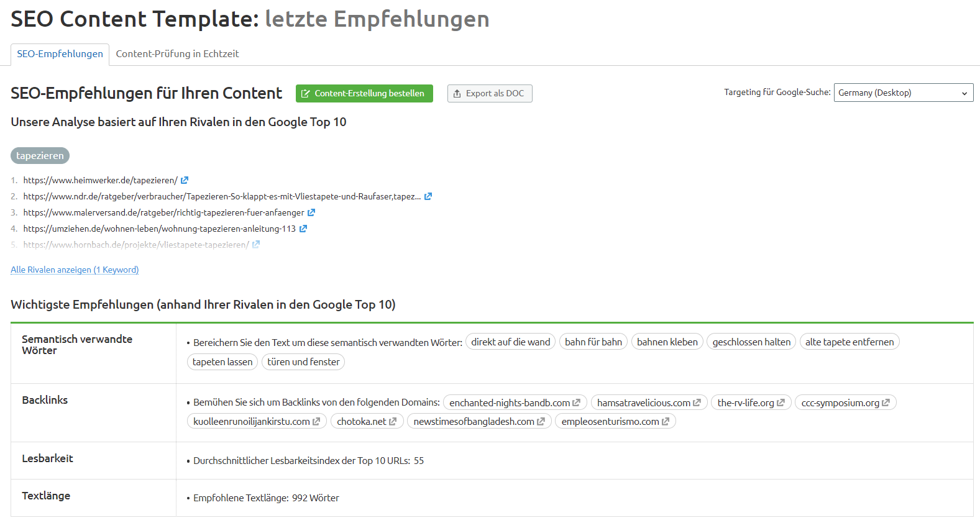This screenshot has width=980, height=523.
Task: Open external icon next to hornbach.de URL
Action: point(256,245)
